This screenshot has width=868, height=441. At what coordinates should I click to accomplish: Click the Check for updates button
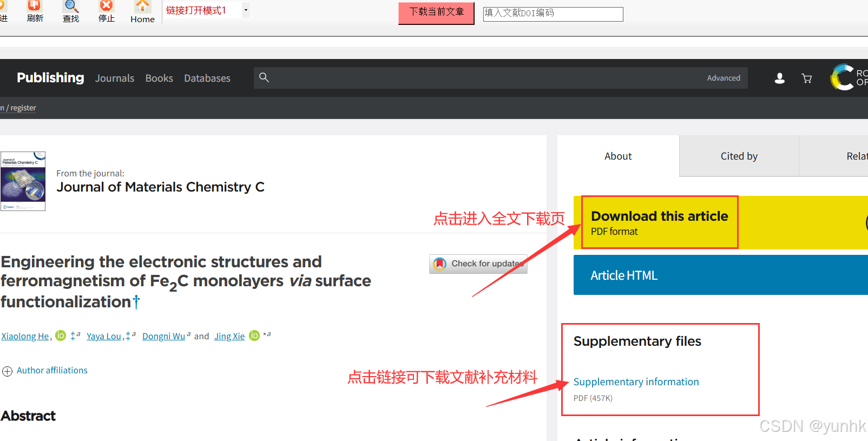[478, 264]
